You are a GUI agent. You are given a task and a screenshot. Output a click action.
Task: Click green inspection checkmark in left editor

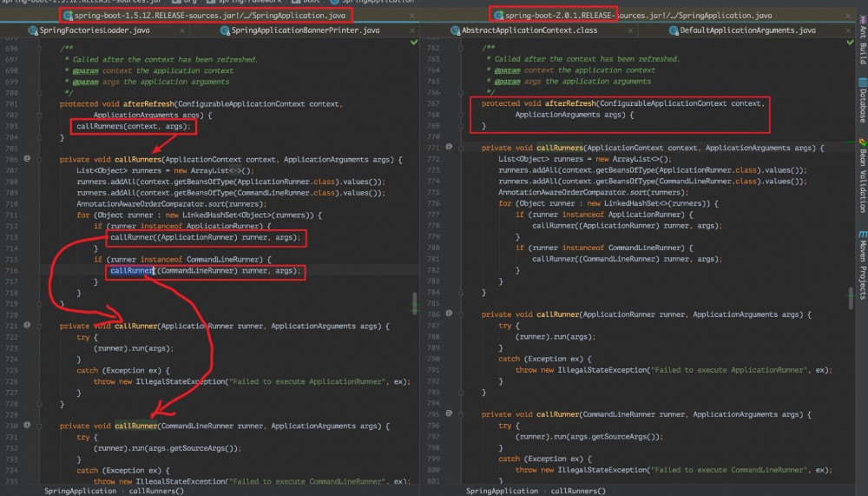413,42
